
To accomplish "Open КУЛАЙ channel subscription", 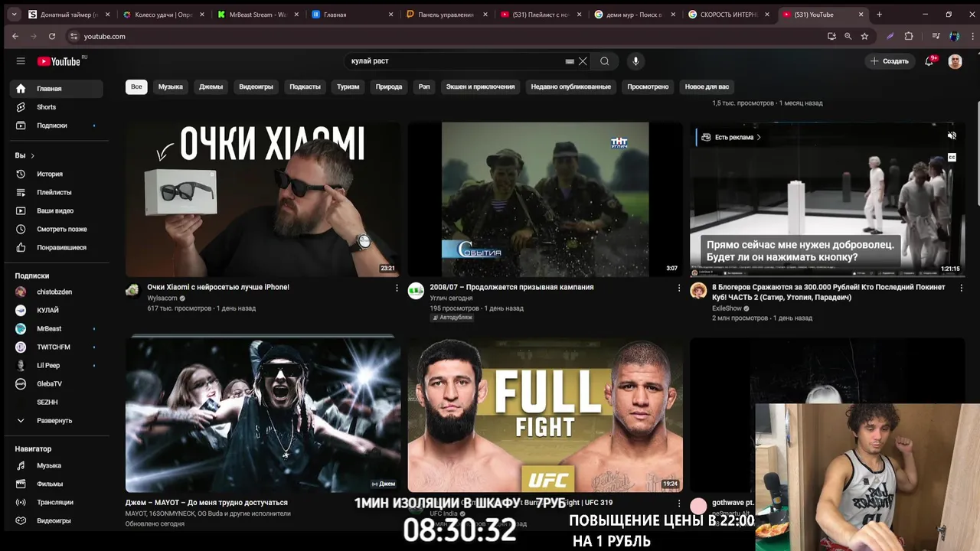I will pos(57,310).
